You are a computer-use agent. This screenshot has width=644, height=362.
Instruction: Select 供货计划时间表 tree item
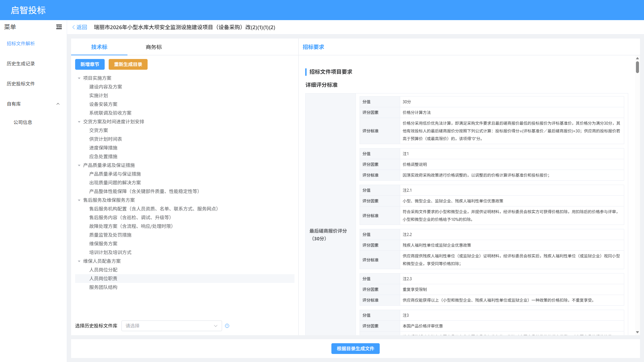[106, 139]
